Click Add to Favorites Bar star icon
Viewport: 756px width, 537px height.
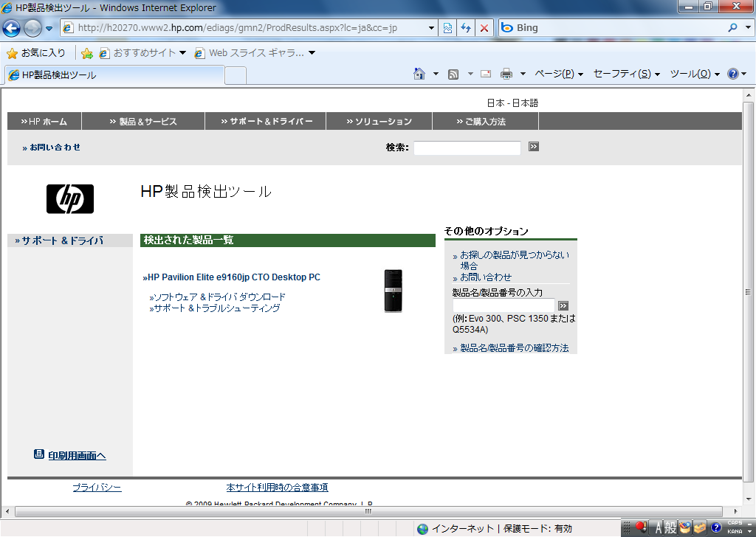87,53
